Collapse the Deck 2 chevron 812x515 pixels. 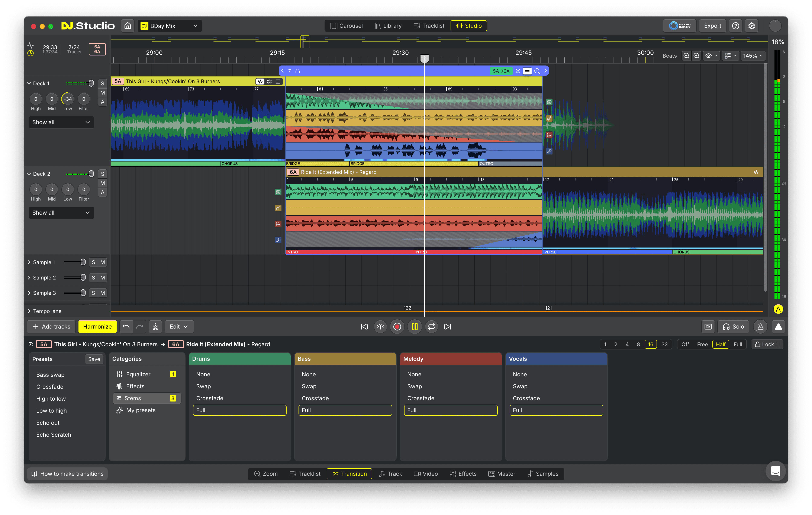(x=29, y=174)
